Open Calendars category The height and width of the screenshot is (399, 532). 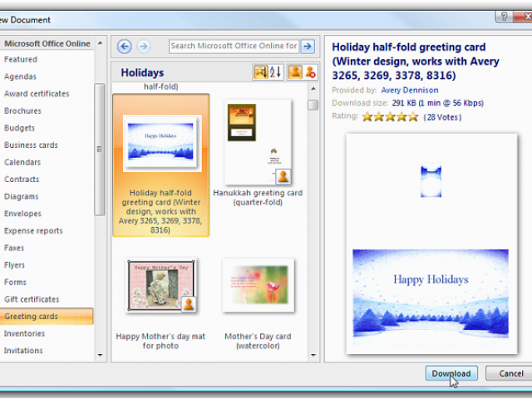(x=22, y=162)
